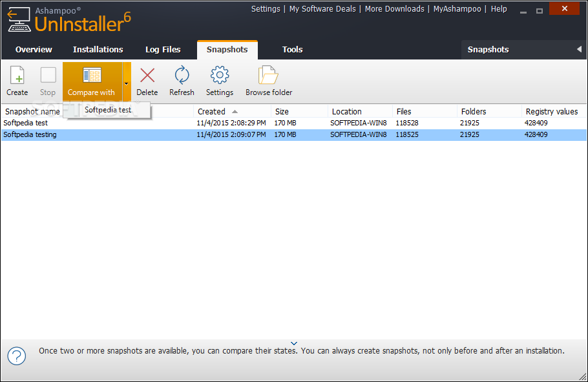Click the minimize window button
The width and height of the screenshot is (588, 382).
click(523, 11)
